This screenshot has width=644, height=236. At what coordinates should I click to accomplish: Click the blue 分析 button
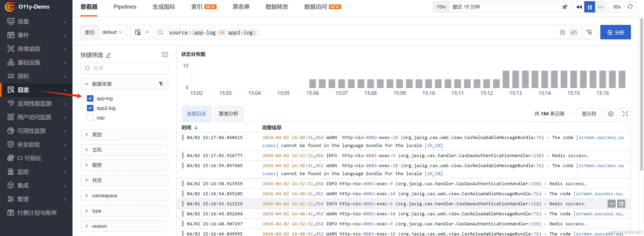[615, 33]
